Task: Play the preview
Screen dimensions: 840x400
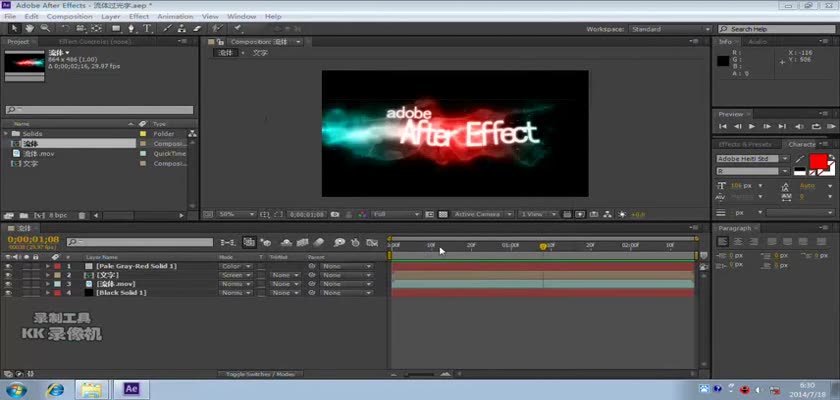Action: click(x=752, y=126)
